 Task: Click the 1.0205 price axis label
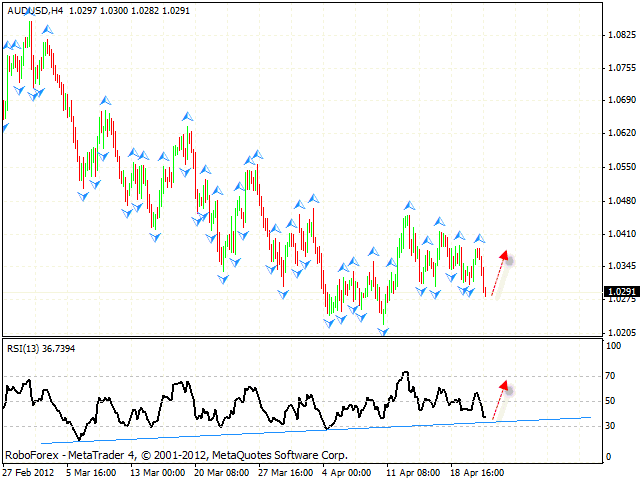pos(622,332)
